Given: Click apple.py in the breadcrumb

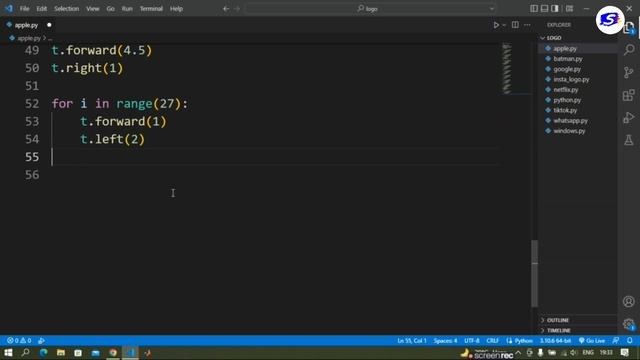Looking at the screenshot, I should (x=29, y=38).
